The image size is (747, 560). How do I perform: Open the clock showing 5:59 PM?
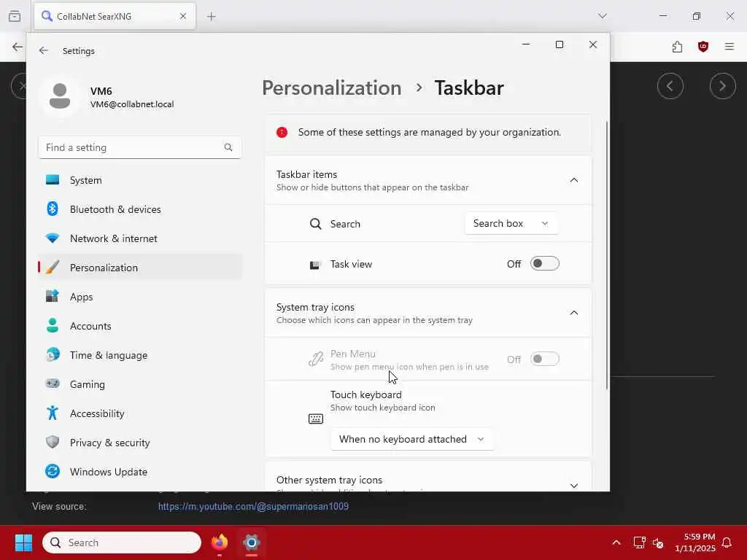pos(695,542)
